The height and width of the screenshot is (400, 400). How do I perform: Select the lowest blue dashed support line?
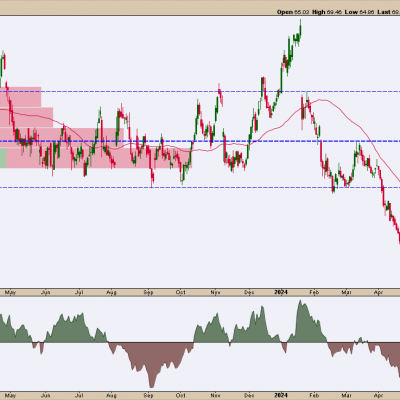click(x=200, y=187)
